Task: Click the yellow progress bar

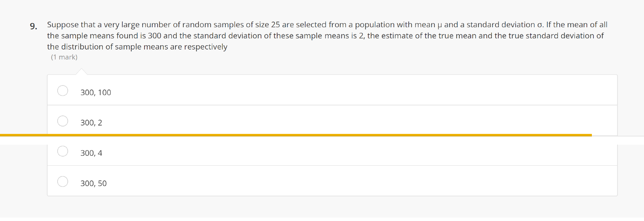Action: 295,135
